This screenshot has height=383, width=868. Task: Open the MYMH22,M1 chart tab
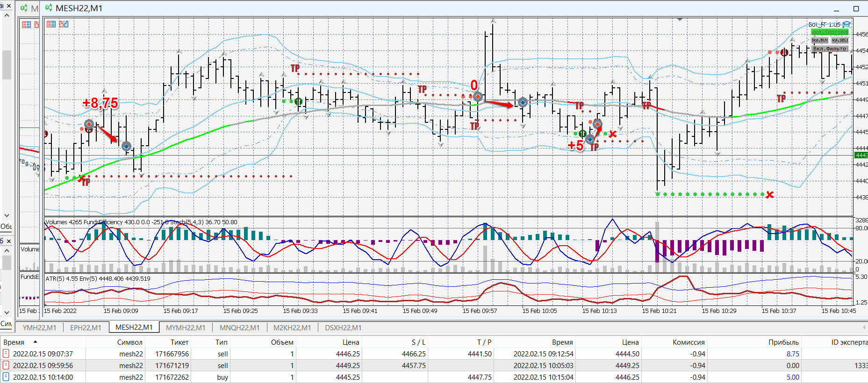(186, 327)
